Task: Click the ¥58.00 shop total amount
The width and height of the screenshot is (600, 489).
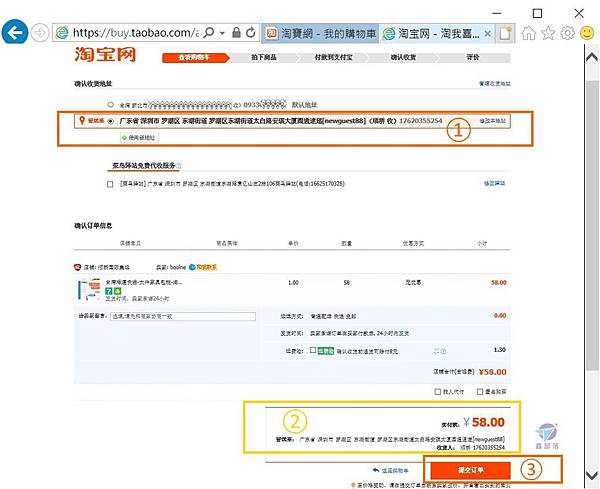Action: [492, 372]
